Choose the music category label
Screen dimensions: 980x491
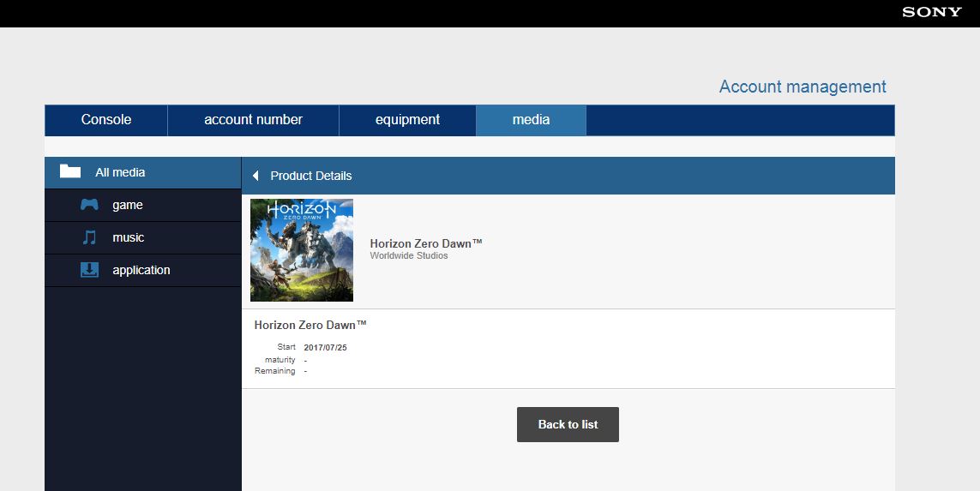(x=128, y=237)
